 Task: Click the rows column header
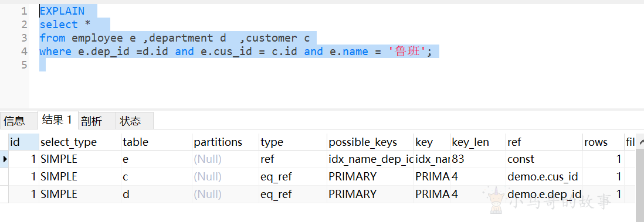(604, 142)
